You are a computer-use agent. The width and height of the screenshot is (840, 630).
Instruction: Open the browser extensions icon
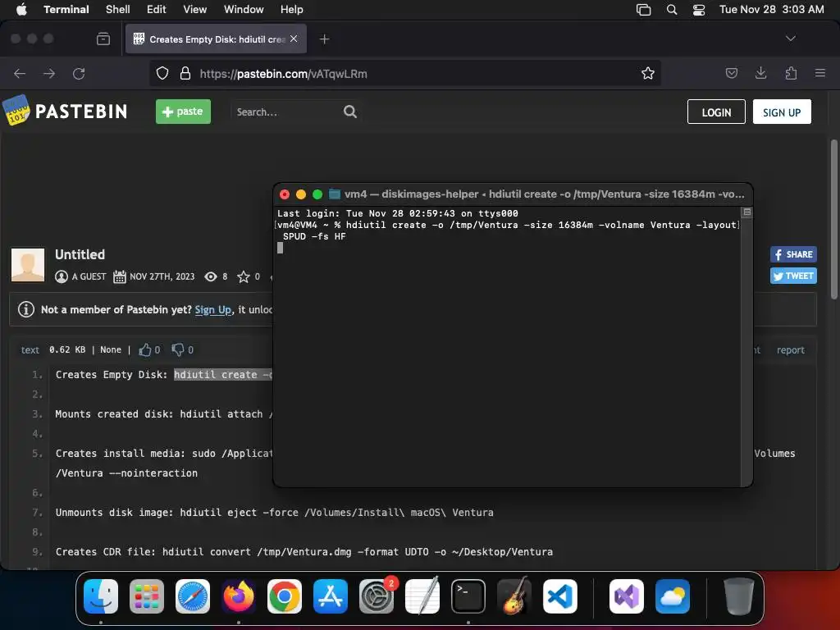pos(791,73)
